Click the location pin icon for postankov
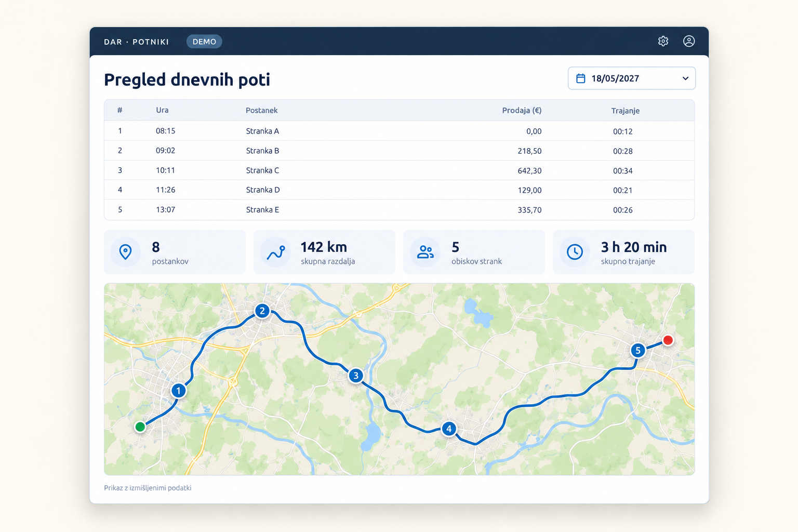Viewport: 798px width, 532px height. coord(125,252)
